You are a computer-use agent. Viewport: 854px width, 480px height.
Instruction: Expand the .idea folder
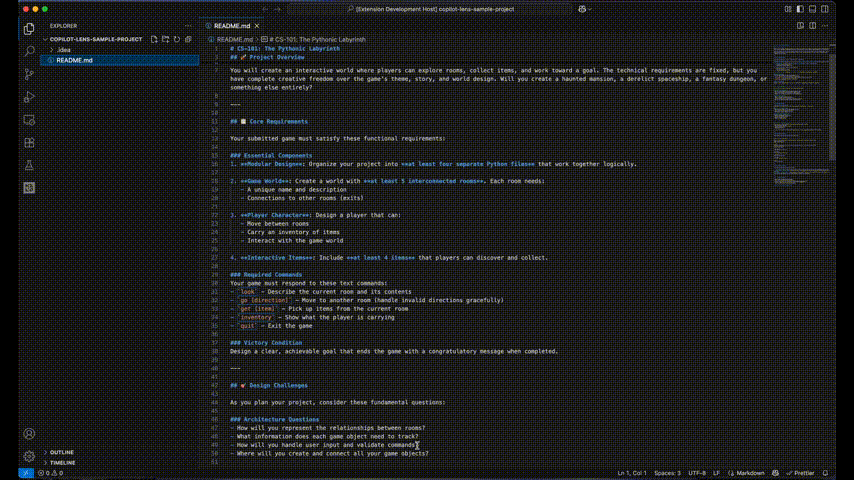64,49
